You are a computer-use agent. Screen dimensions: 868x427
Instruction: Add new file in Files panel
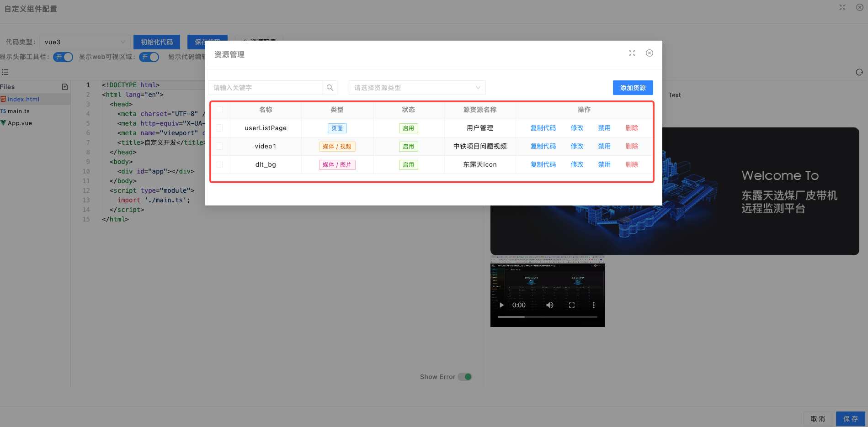tap(65, 87)
